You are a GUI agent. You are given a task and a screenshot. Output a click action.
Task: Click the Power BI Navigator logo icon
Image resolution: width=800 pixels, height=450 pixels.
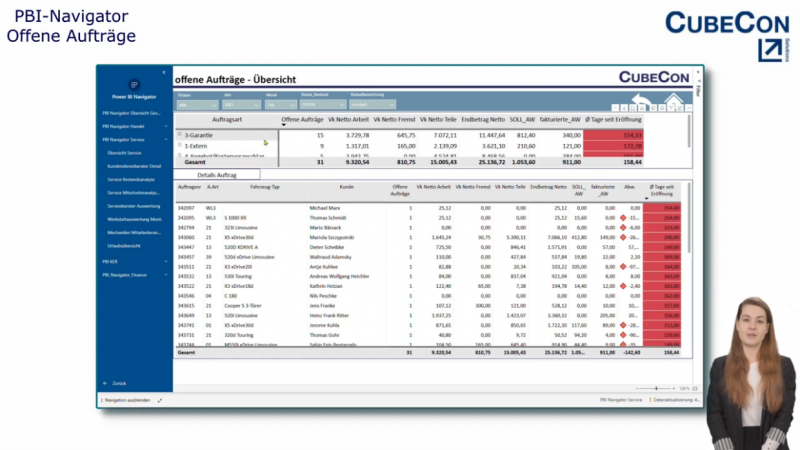point(135,84)
